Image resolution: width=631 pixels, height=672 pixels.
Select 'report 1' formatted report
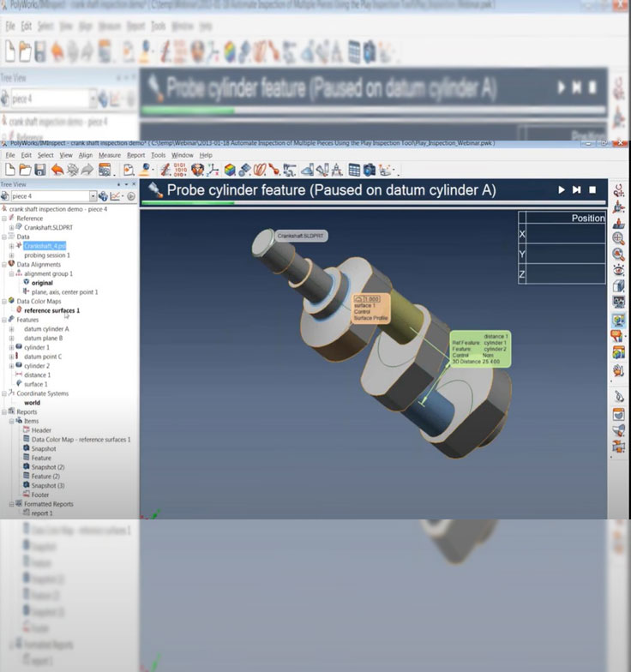coord(42,513)
